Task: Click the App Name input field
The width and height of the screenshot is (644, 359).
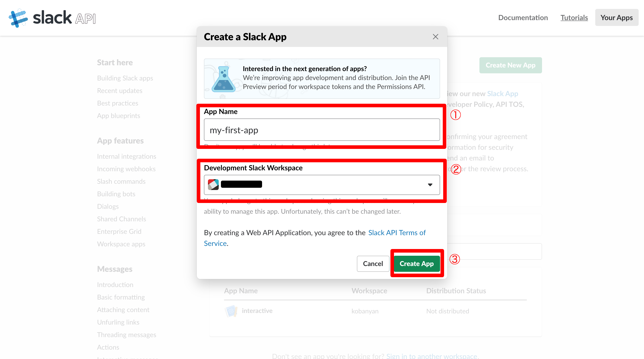Action: pyautogui.click(x=322, y=130)
